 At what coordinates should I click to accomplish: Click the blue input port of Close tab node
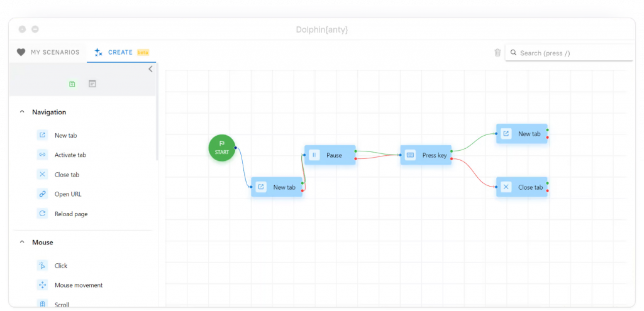click(x=496, y=187)
